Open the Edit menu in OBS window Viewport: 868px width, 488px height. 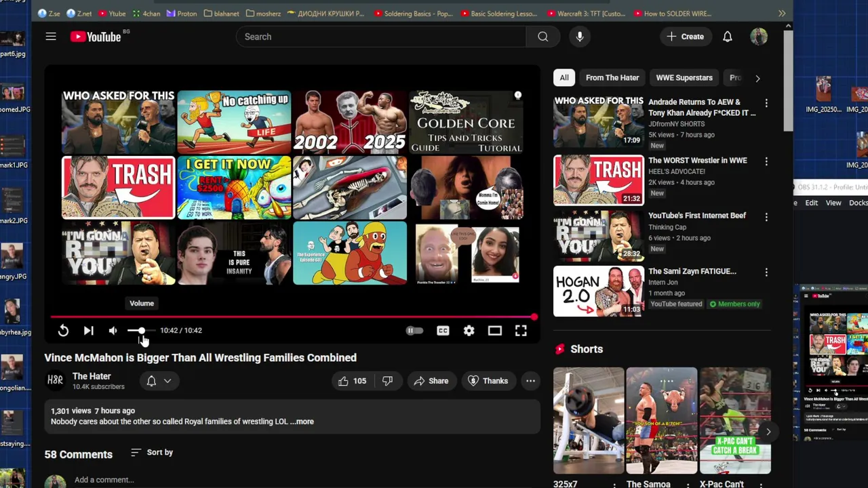pyautogui.click(x=811, y=203)
